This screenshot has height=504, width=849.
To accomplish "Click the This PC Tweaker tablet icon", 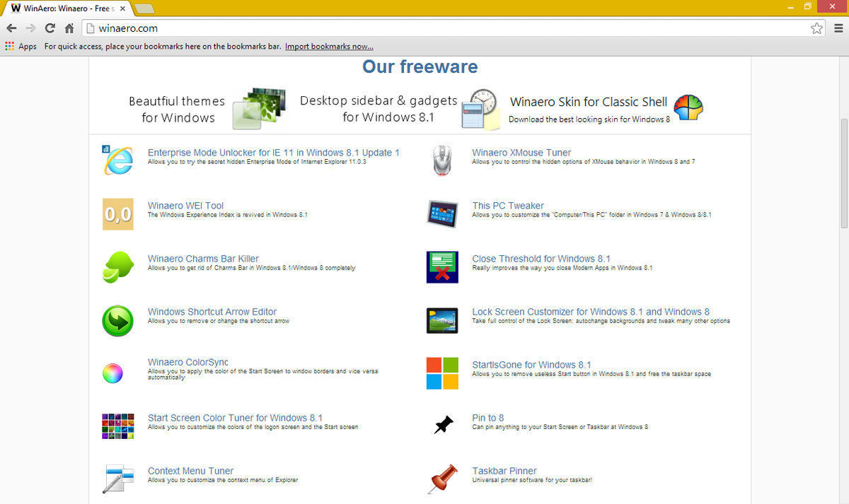I will [443, 213].
